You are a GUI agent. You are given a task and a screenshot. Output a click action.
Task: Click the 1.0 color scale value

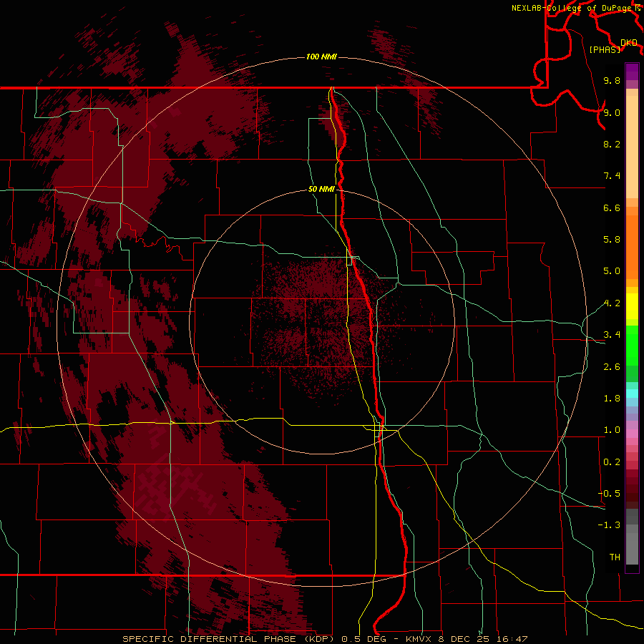(x=612, y=430)
